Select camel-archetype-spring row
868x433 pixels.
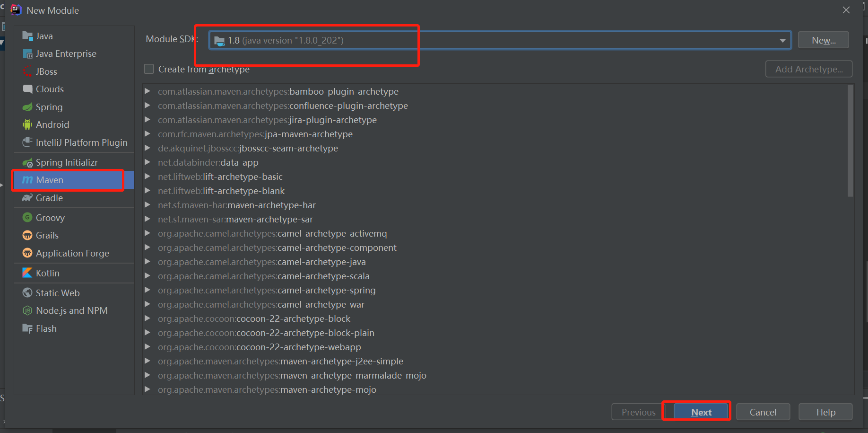[x=495, y=290]
